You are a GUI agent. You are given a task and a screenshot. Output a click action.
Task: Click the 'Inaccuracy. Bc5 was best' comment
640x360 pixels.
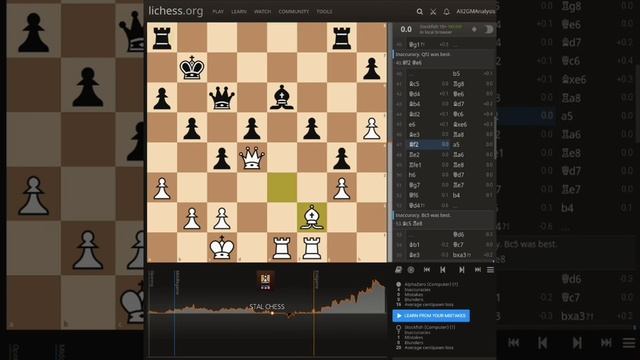pyautogui.click(x=423, y=215)
